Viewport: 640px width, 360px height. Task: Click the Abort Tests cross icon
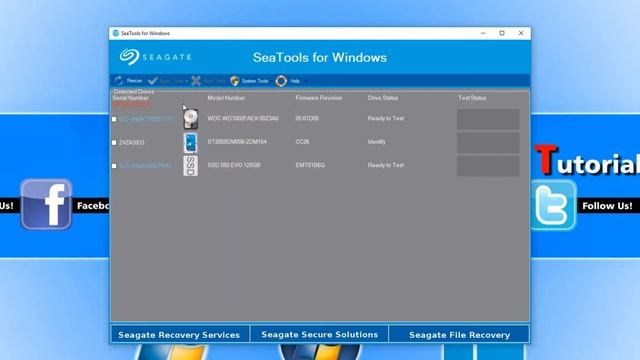[196, 81]
